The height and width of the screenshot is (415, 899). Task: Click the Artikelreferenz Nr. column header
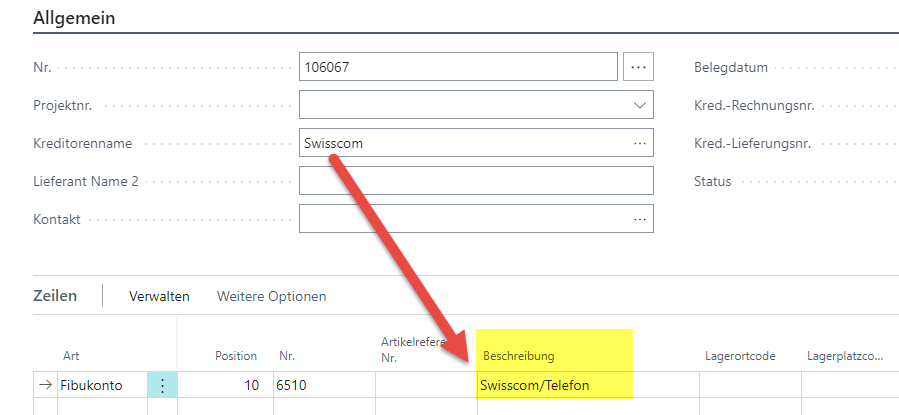[x=413, y=350]
